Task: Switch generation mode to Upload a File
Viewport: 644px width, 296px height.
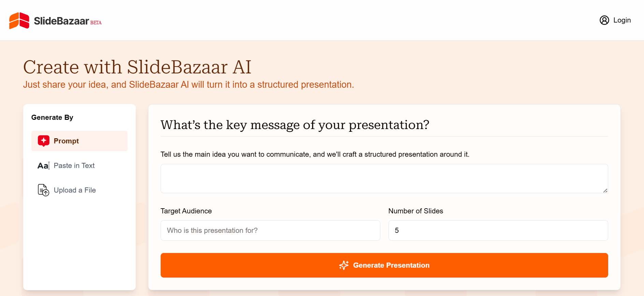Action: click(x=75, y=190)
